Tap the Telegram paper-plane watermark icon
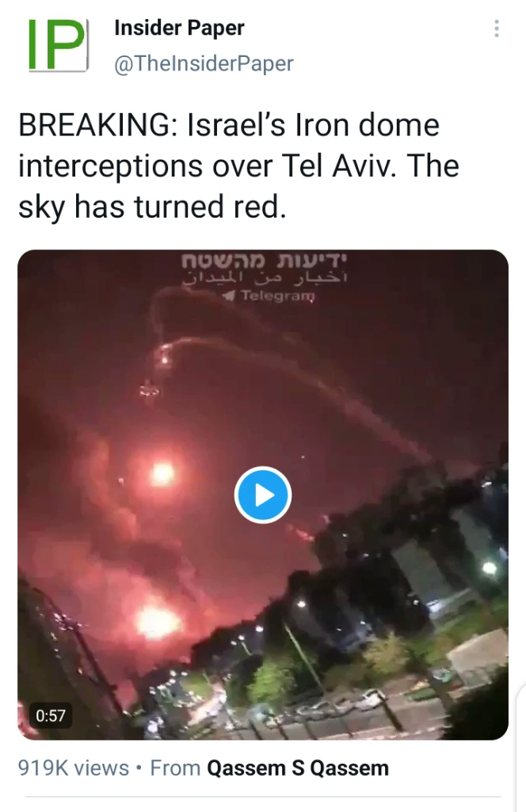Viewport: 526px width, 812px height. coord(229,296)
